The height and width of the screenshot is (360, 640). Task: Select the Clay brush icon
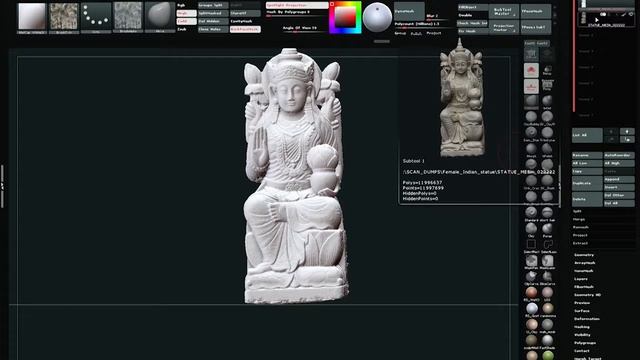point(531,230)
